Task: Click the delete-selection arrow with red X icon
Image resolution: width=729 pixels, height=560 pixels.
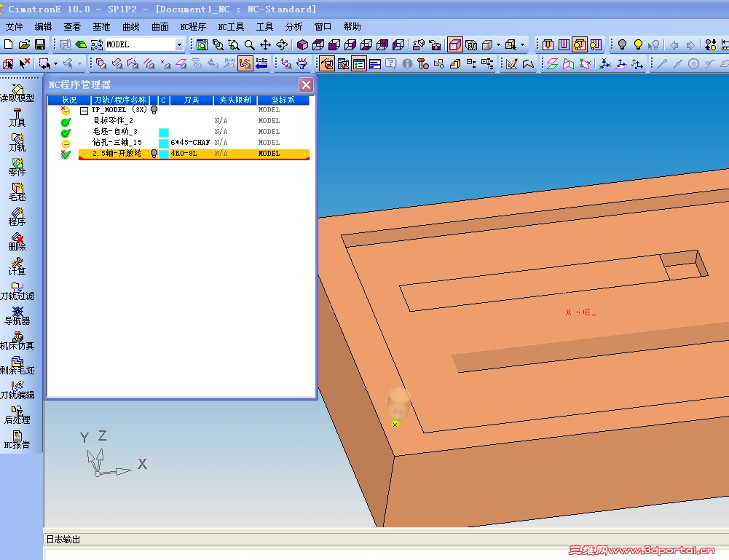Action: click(24, 63)
